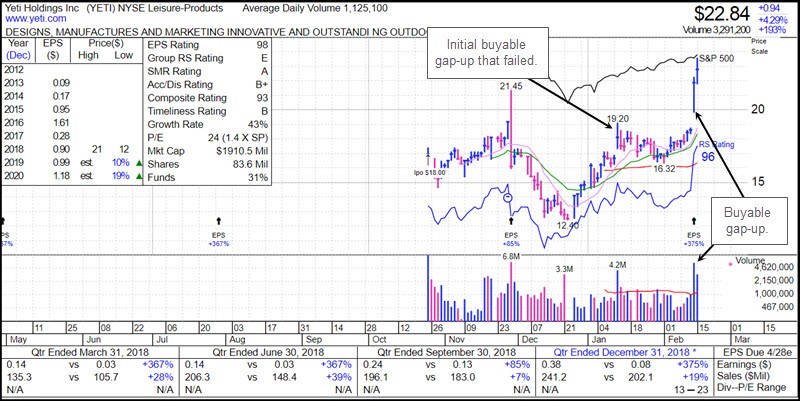Click the Volume 3,291,200 figure

pos(717,30)
